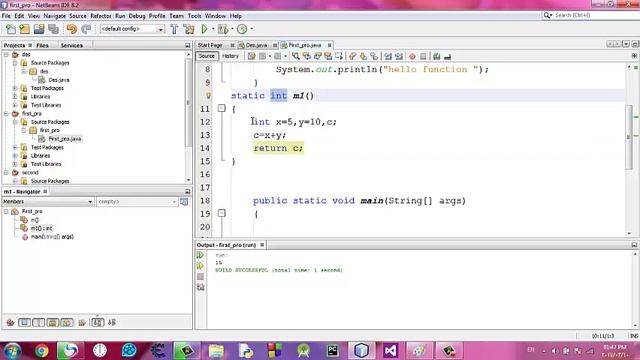This screenshot has width=640, height=360.
Task: Open the Run Project dropdown arrow
Action: [x=213, y=29]
